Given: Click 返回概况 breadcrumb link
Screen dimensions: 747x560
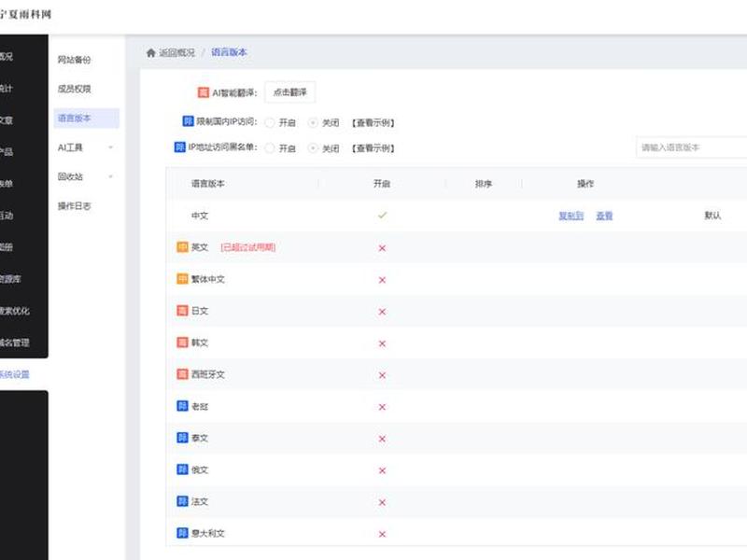Looking at the screenshot, I should pos(176,53).
